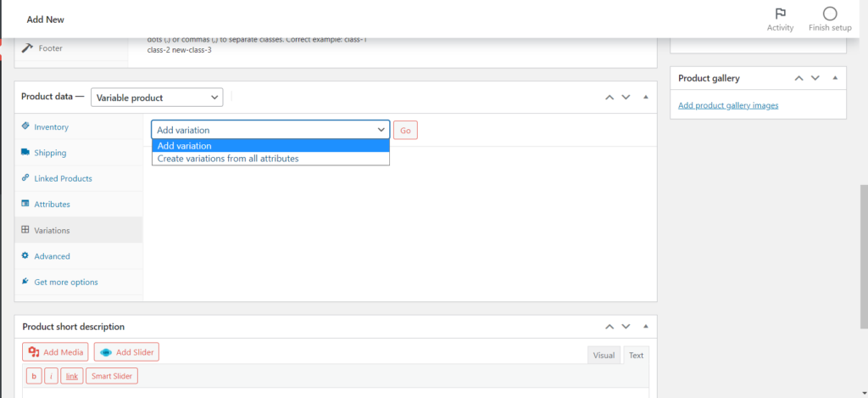The image size is (868, 398).
Task: Collapse the Product short description panel
Action: 646,327
